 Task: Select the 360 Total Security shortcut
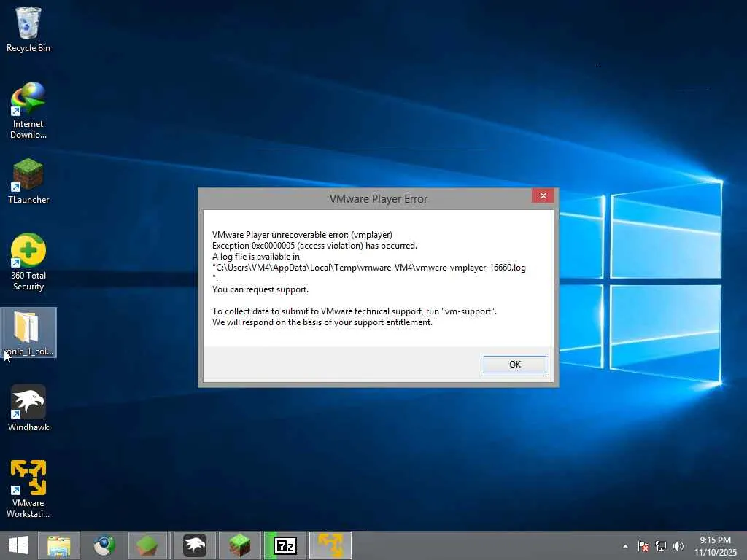pyautogui.click(x=28, y=262)
